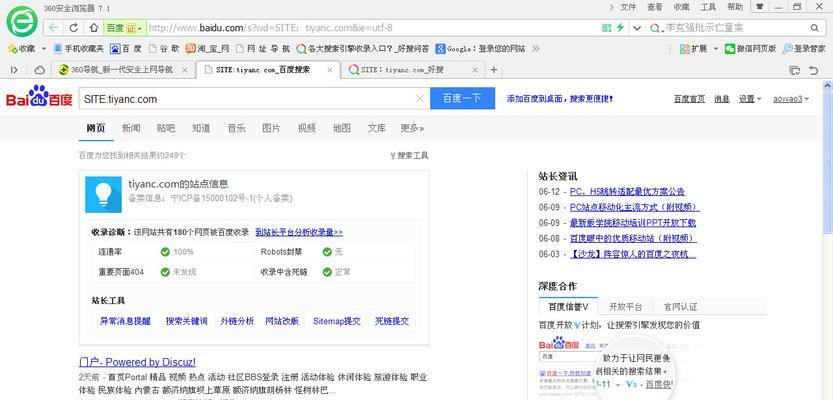Click the Baidu logo
This screenshot has height=400, width=833.
pos(39,96)
